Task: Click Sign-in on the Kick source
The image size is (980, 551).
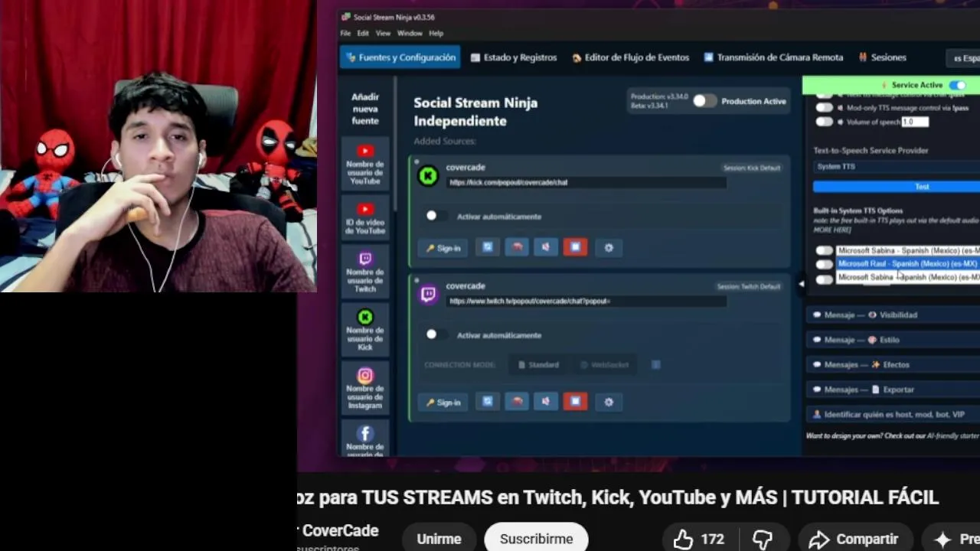Action: 443,248
